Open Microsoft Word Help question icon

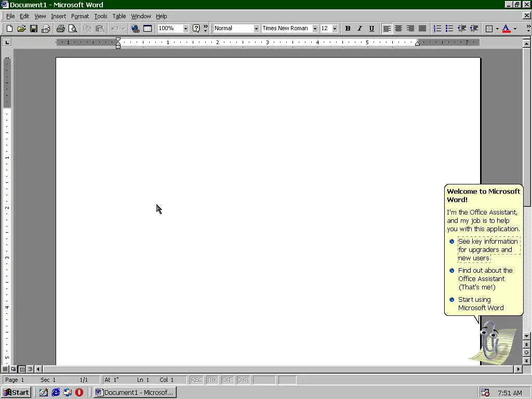point(196,29)
